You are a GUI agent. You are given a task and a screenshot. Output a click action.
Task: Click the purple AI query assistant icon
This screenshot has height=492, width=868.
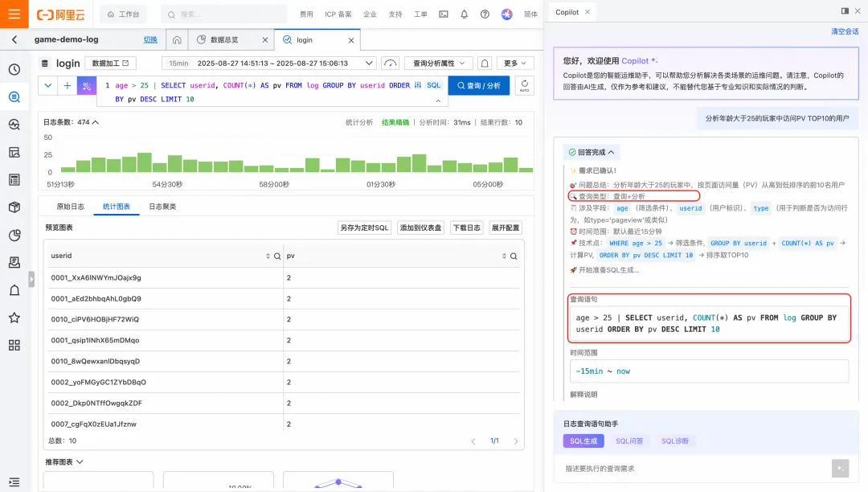86,86
